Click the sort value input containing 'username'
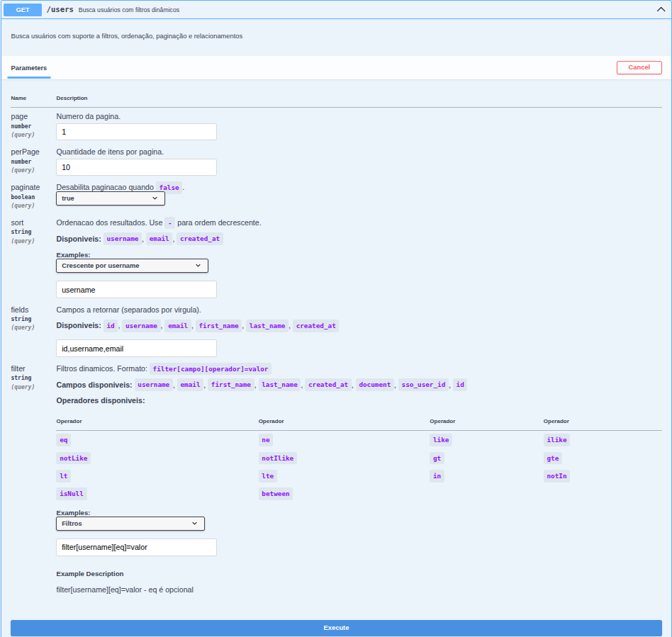 coord(136,290)
